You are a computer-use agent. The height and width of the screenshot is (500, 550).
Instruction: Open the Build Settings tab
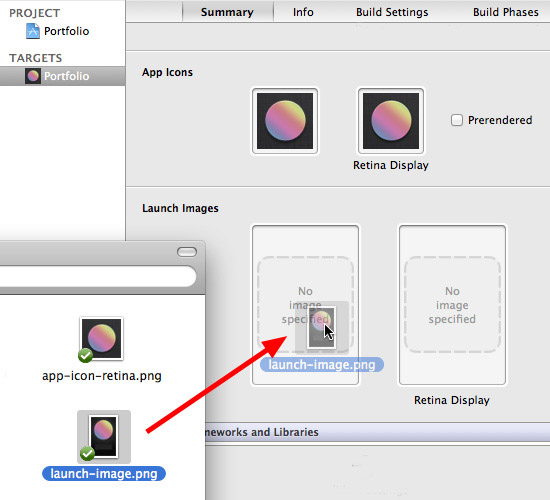pos(392,12)
